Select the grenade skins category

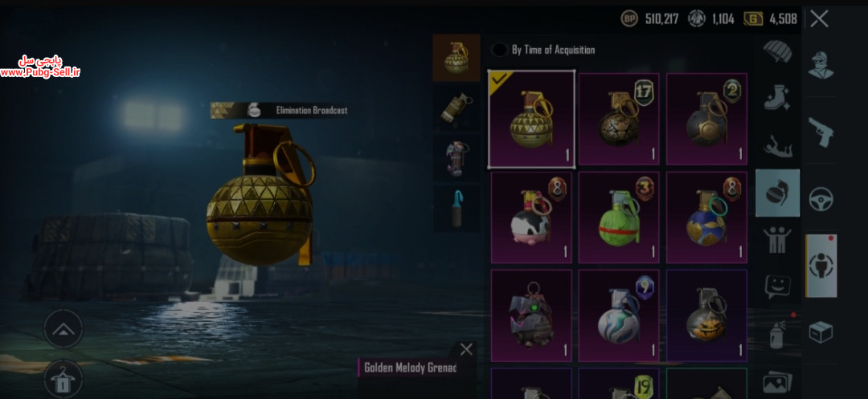coord(777,193)
